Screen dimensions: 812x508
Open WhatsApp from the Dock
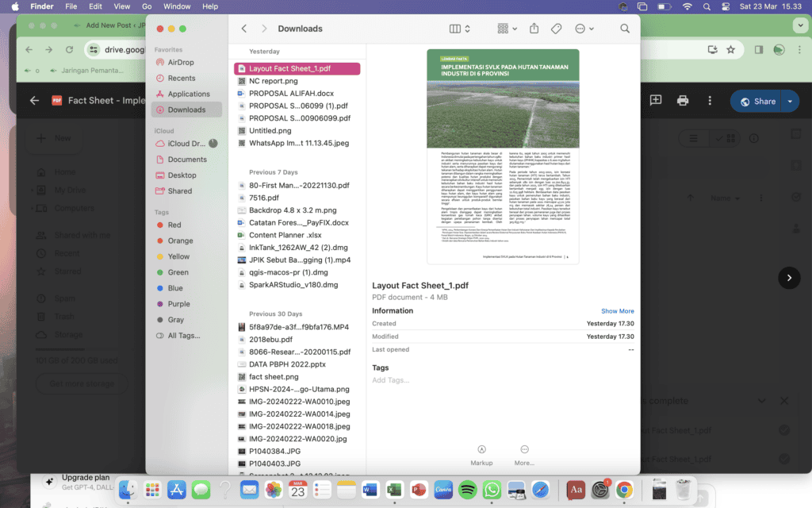point(492,490)
